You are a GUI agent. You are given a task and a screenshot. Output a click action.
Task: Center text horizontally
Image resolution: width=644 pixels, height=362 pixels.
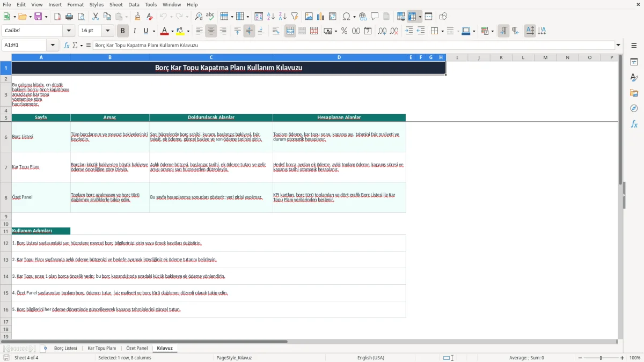pos(211,31)
